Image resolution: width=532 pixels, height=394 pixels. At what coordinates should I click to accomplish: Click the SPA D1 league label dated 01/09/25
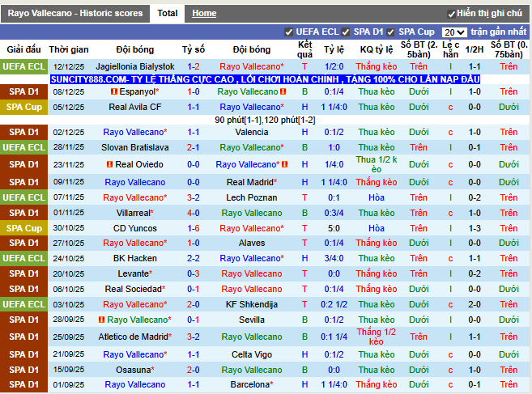pos(23,384)
